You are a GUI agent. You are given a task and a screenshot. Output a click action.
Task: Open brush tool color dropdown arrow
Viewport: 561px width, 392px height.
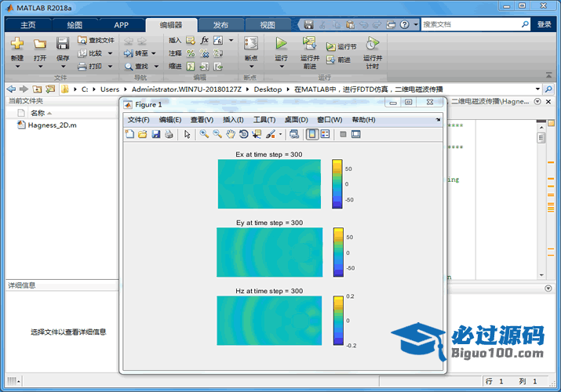(x=280, y=134)
